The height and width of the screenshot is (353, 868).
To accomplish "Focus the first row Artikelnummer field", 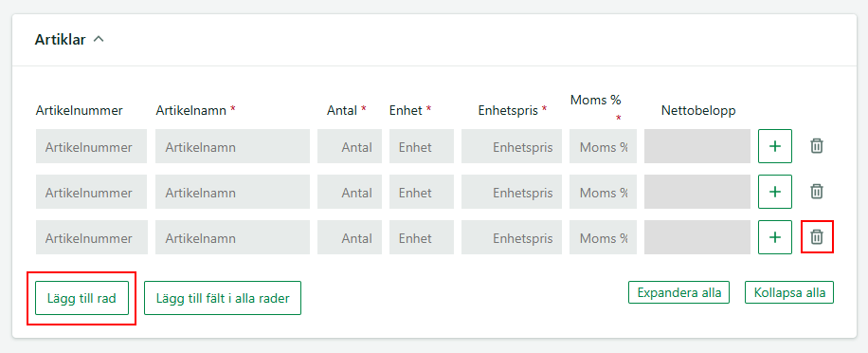I will click(x=91, y=146).
